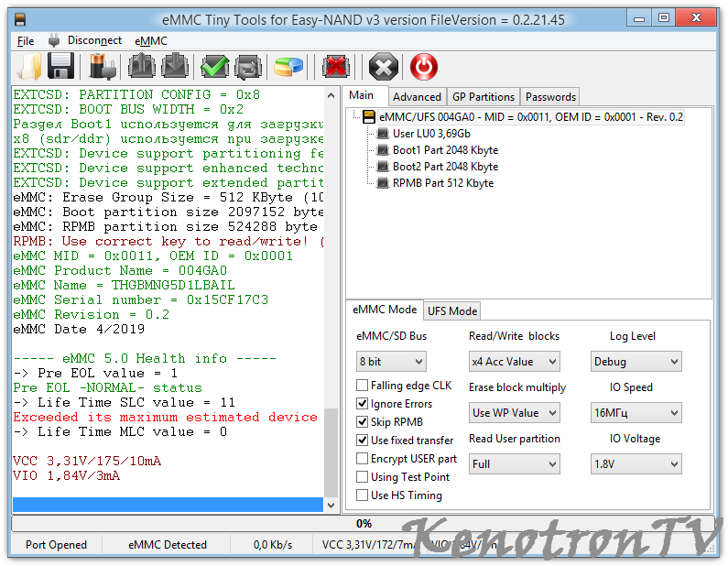
Task: Click the green checkmark verify icon
Action: (x=214, y=66)
